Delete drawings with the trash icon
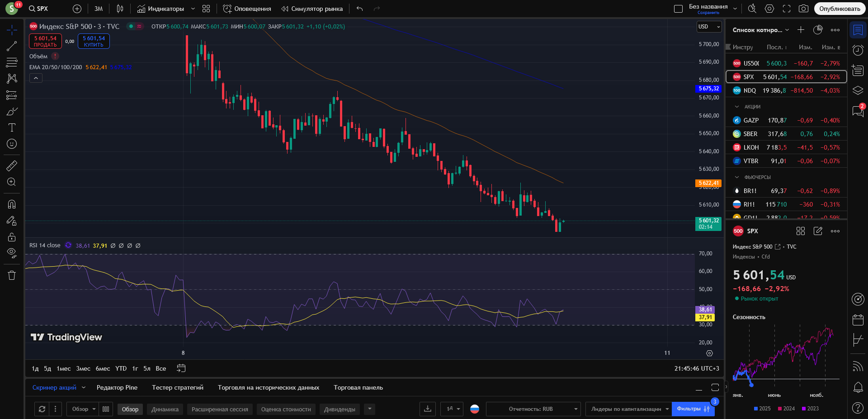Image resolution: width=868 pixels, height=419 pixels. (x=12, y=275)
